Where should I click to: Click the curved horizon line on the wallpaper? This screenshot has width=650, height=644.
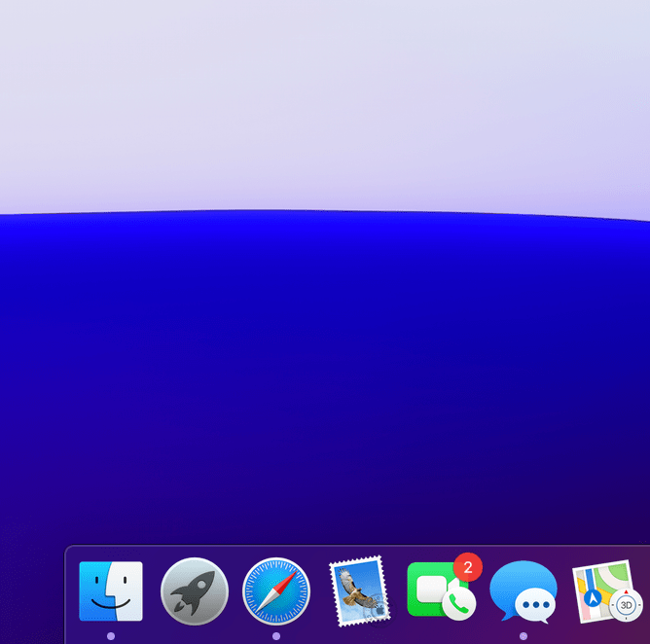coord(292,211)
